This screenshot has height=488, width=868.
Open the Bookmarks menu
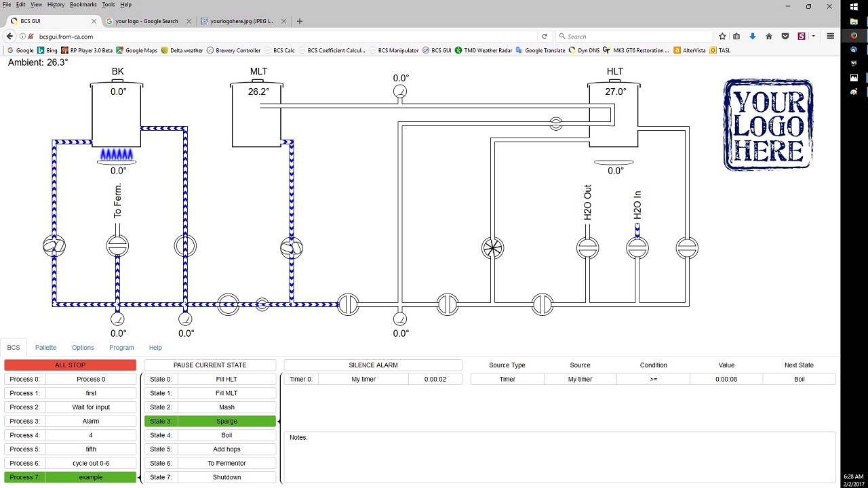[x=83, y=4]
